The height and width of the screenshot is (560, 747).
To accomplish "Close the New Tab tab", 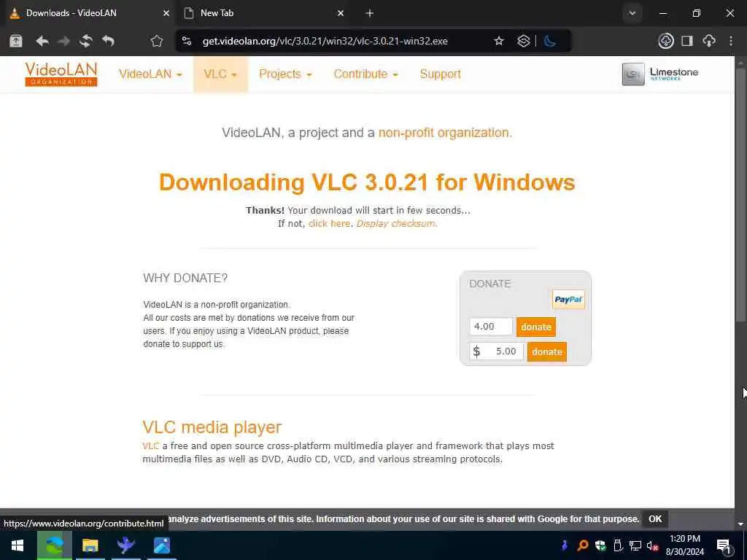I will coord(340,13).
